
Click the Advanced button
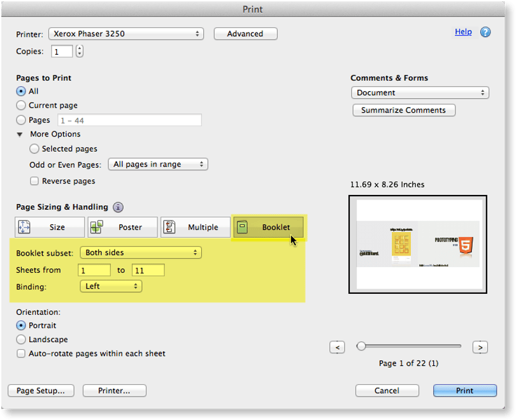(245, 34)
